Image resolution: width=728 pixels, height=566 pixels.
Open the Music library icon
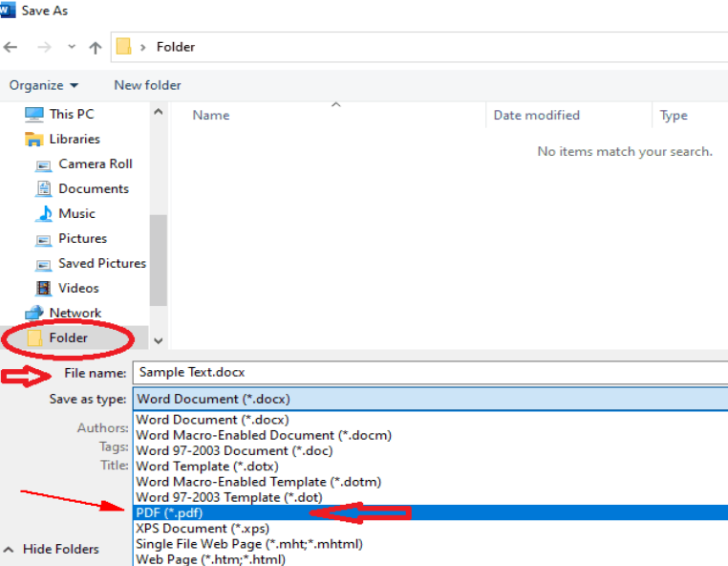tap(43, 213)
